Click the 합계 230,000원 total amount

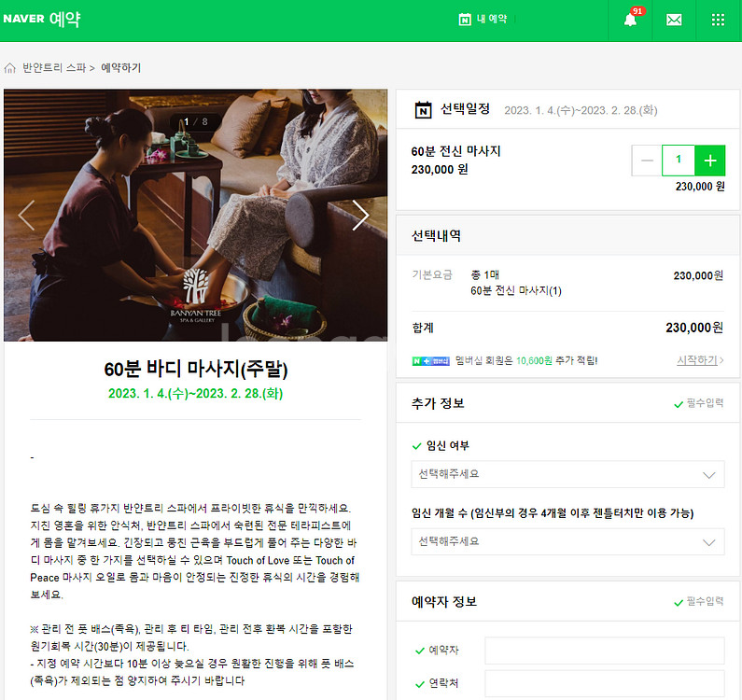pyautogui.click(x=694, y=328)
